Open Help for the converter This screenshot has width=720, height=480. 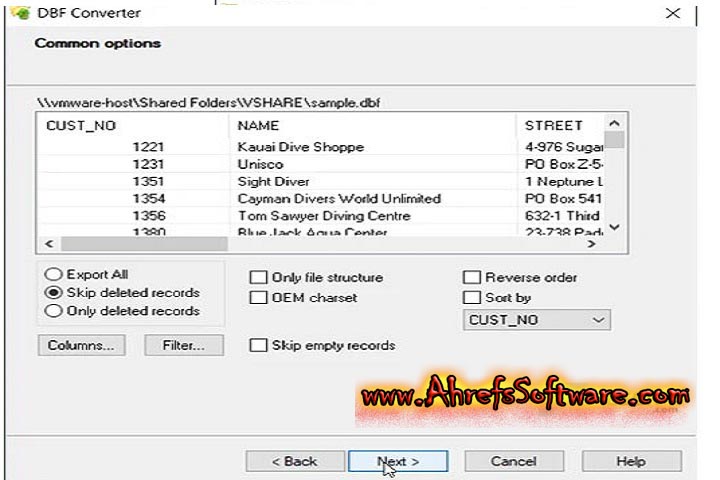(x=631, y=461)
